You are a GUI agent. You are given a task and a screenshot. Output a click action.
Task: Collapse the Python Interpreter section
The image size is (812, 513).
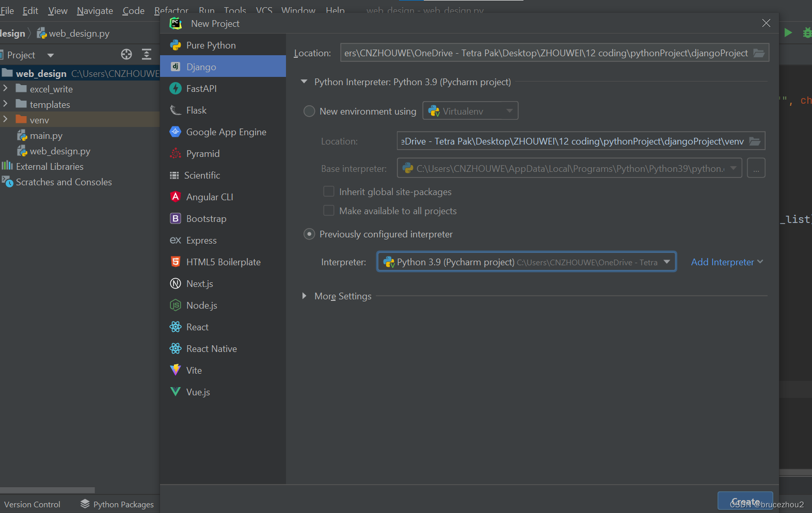304,82
